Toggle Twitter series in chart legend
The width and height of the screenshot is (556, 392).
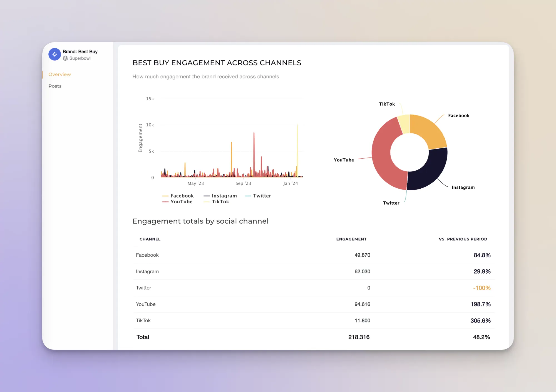coord(258,196)
